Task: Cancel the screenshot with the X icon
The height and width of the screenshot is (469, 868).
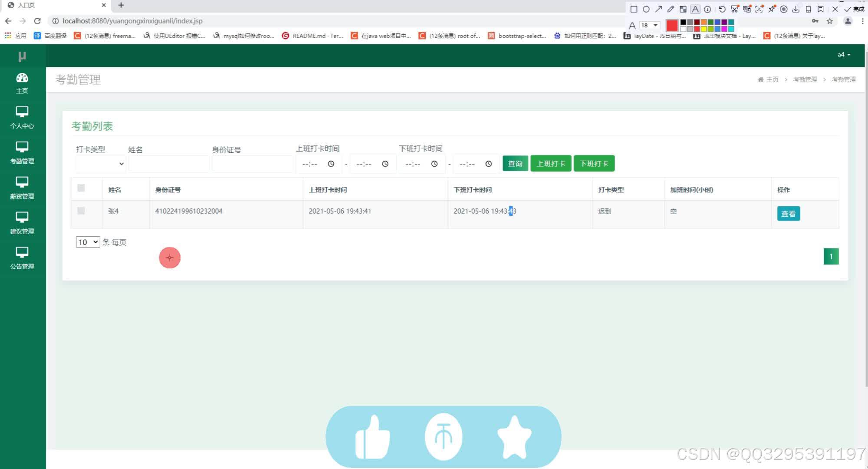Action: 835,9
